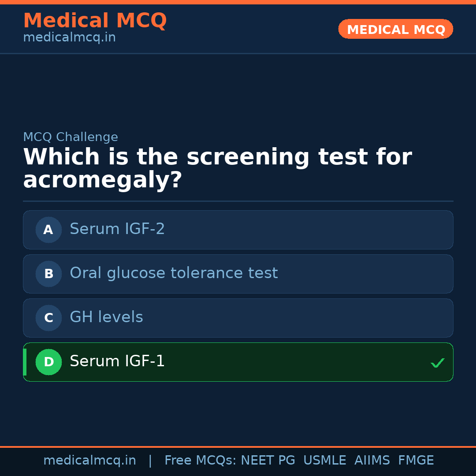Select the Serum IGF-2 answer option
Screen dimensions: 476x476
(x=238, y=230)
